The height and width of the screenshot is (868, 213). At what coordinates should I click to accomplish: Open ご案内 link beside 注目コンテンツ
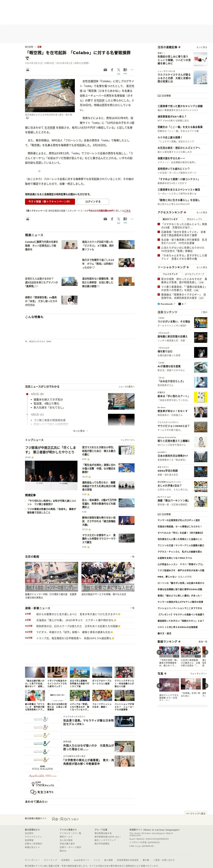pos(204,312)
